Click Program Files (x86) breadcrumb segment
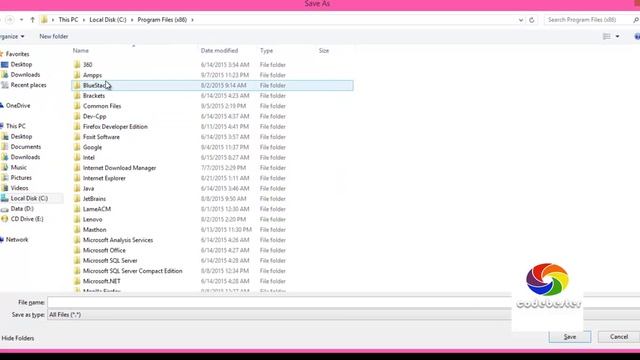 [x=162, y=20]
